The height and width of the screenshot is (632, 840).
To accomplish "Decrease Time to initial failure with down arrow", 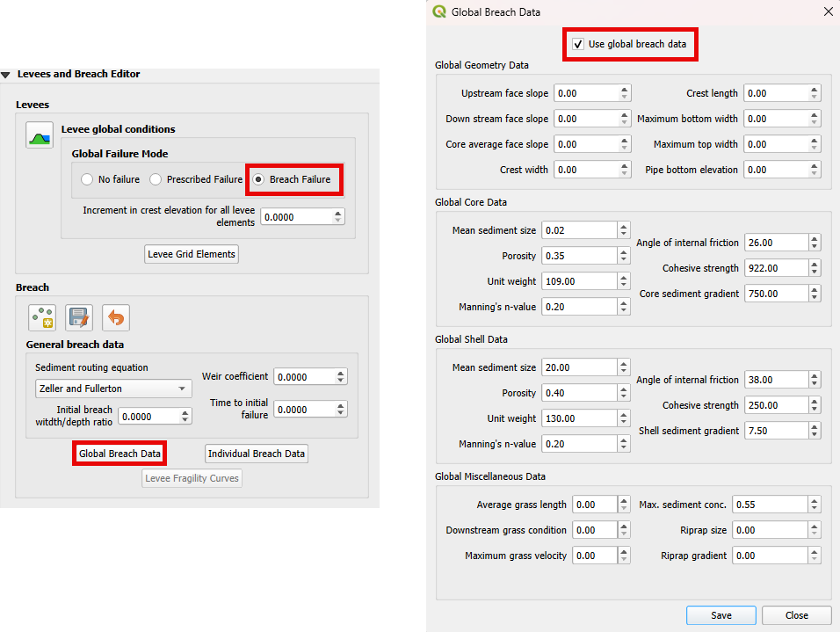I will pyautogui.click(x=341, y=413).
